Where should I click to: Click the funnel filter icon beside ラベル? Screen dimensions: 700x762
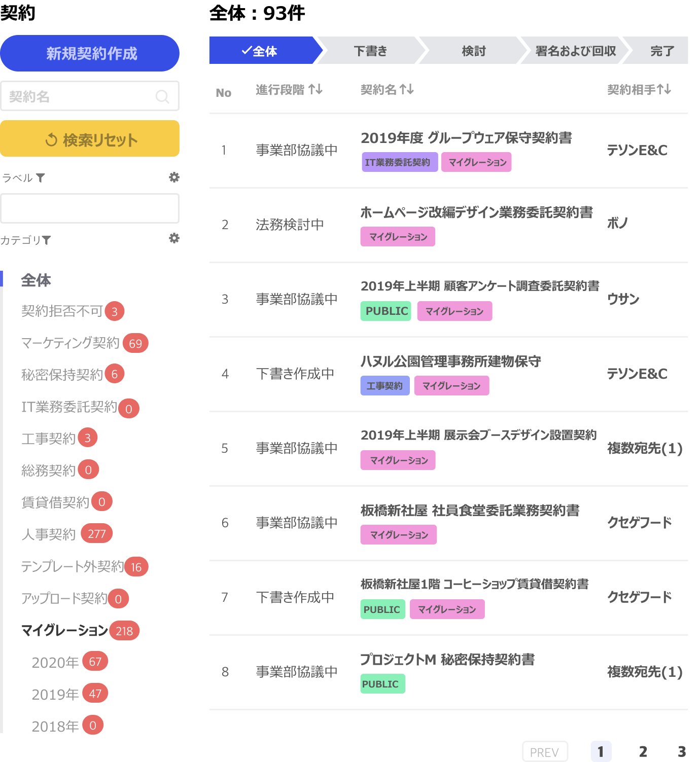[x=41, y=177]
